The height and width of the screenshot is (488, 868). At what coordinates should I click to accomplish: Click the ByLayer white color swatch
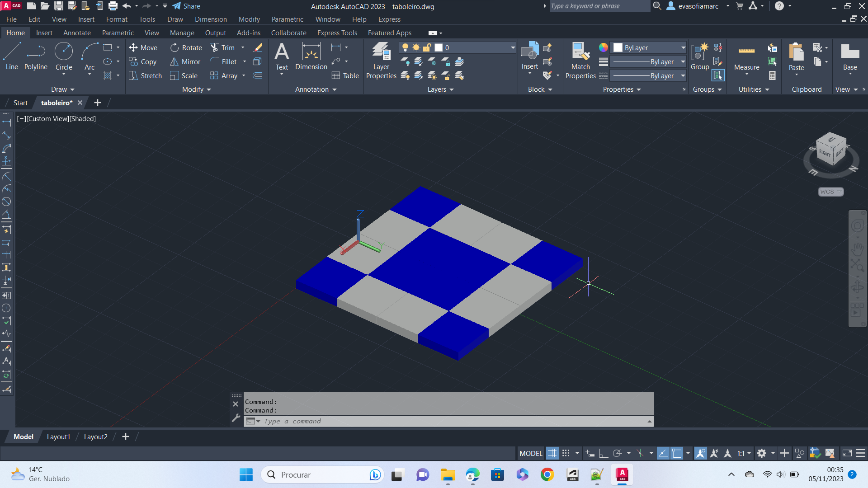pyautogui.click(x=618, y=47)
